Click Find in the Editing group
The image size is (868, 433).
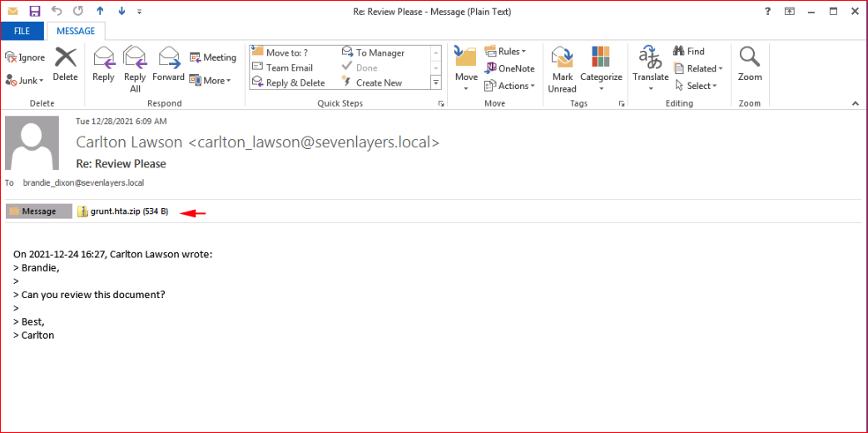pos(688,52)
